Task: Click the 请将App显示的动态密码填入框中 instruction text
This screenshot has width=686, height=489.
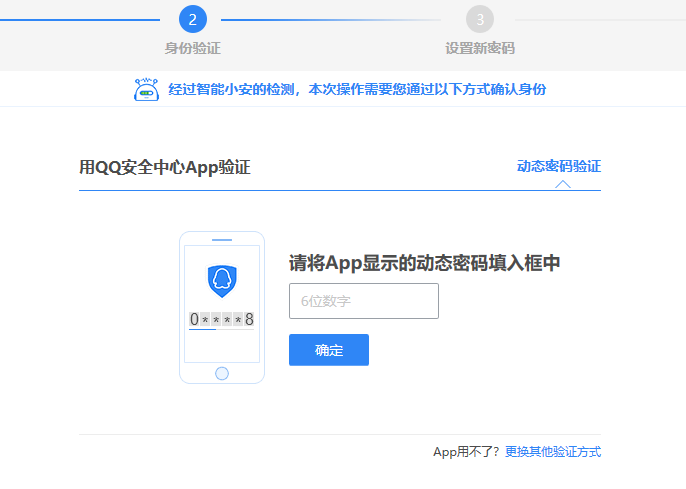Action: tap(424, 263)
